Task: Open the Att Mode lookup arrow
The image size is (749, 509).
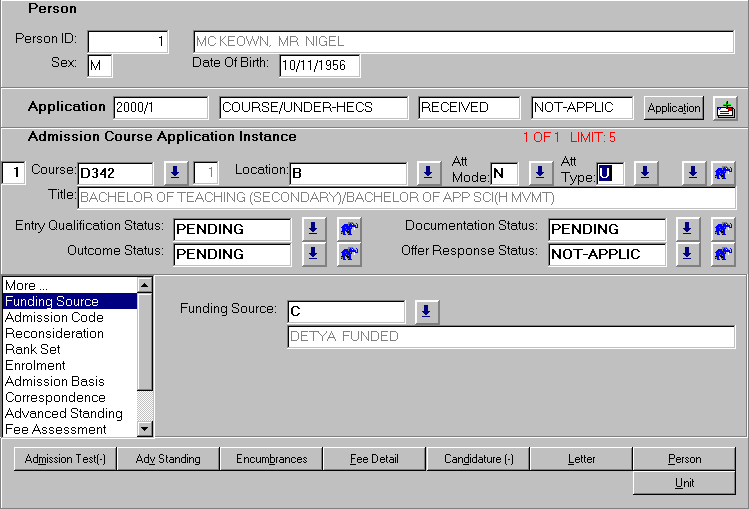Action: (540, 173)
